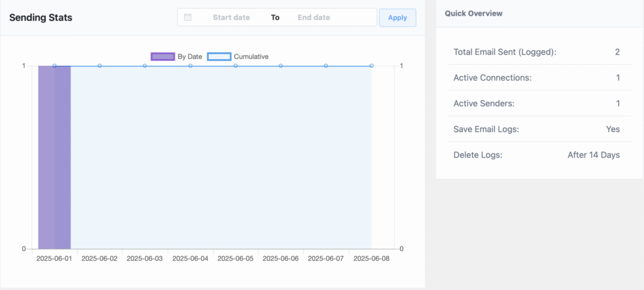Click the By Date legend label

click(x=190, y=57)
